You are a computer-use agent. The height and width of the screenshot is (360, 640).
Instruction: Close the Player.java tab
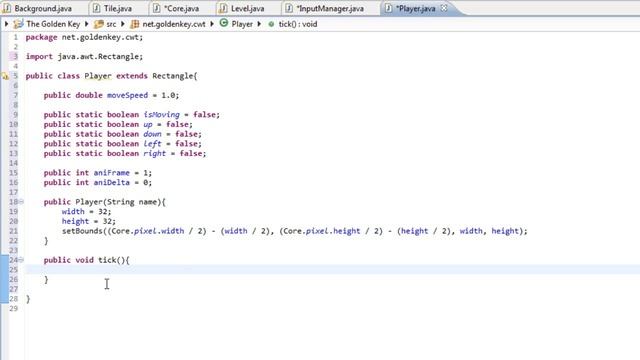tap(444, 8)
